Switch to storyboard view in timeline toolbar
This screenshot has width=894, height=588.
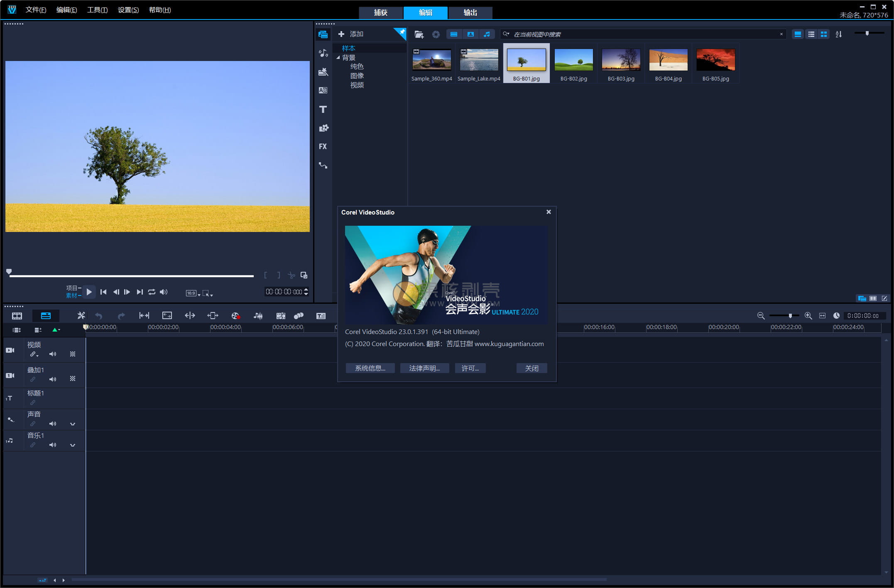coord(17,316)
